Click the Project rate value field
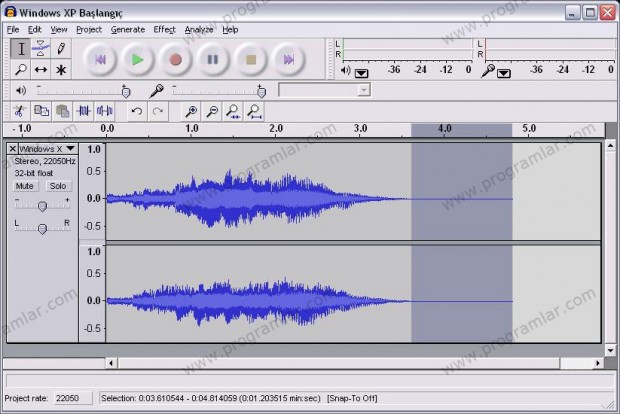Image resolution: width=620 pixels, height=414 pixels. click(73, 398)
